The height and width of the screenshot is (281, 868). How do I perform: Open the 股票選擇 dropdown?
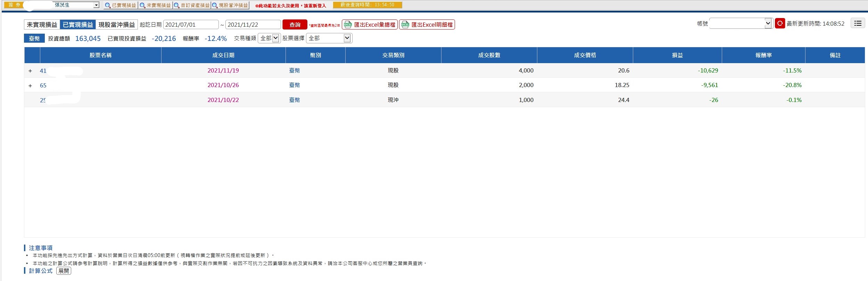coord(329,38)
